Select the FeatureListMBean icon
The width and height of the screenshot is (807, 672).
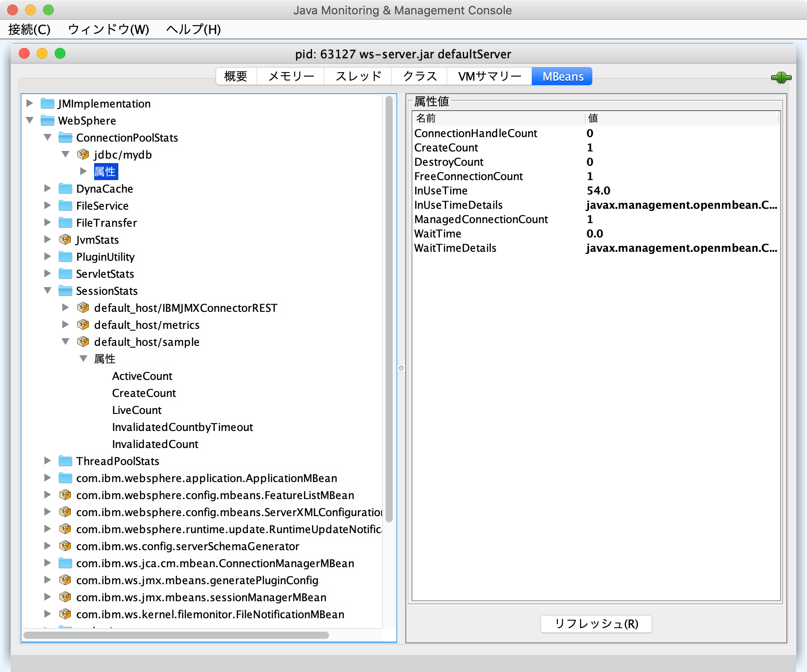pyautogui.click(x=65, y=495)
